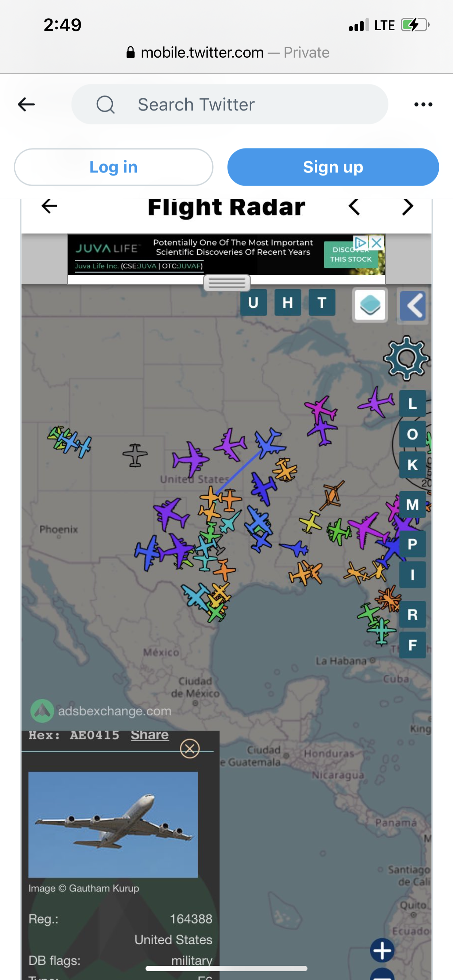Select the gray outlined aircraft over New Mexico
Screen dimensions: 453x980
click(135, 455)
